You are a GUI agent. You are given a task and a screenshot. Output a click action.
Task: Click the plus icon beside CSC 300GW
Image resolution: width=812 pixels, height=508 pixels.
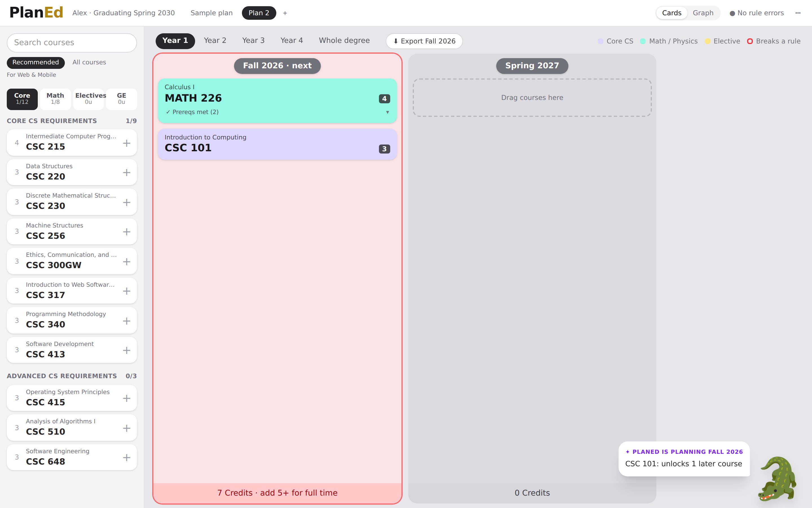point(127,262)
